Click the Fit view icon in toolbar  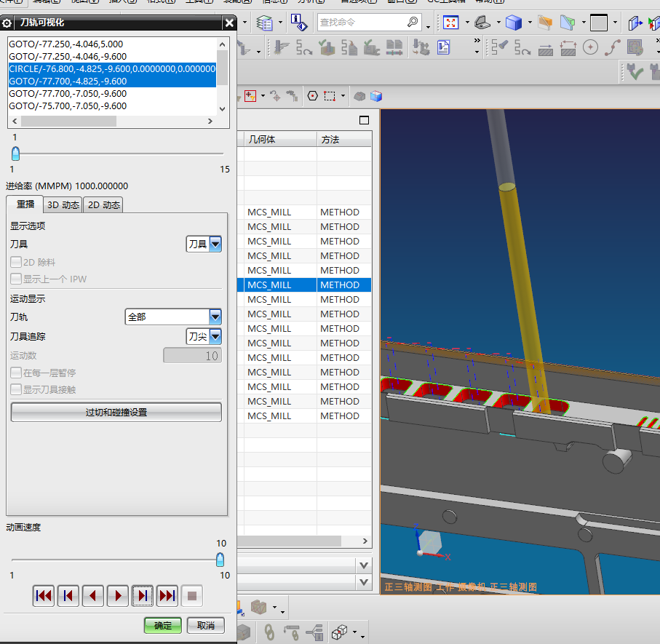coord(451,23)
